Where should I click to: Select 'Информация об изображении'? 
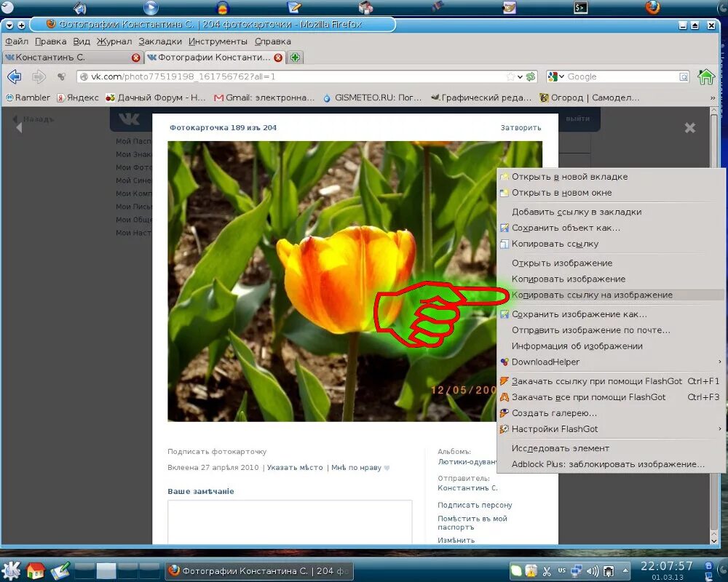611,346
